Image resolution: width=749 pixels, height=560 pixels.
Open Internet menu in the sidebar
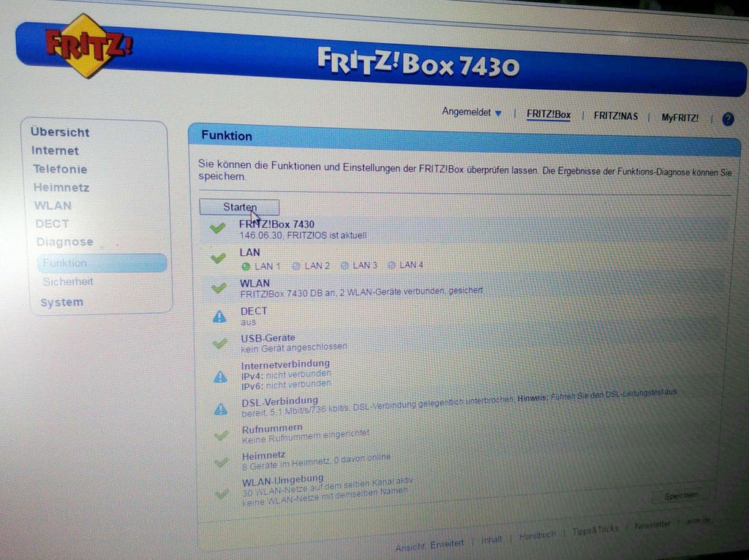[55, 151]
